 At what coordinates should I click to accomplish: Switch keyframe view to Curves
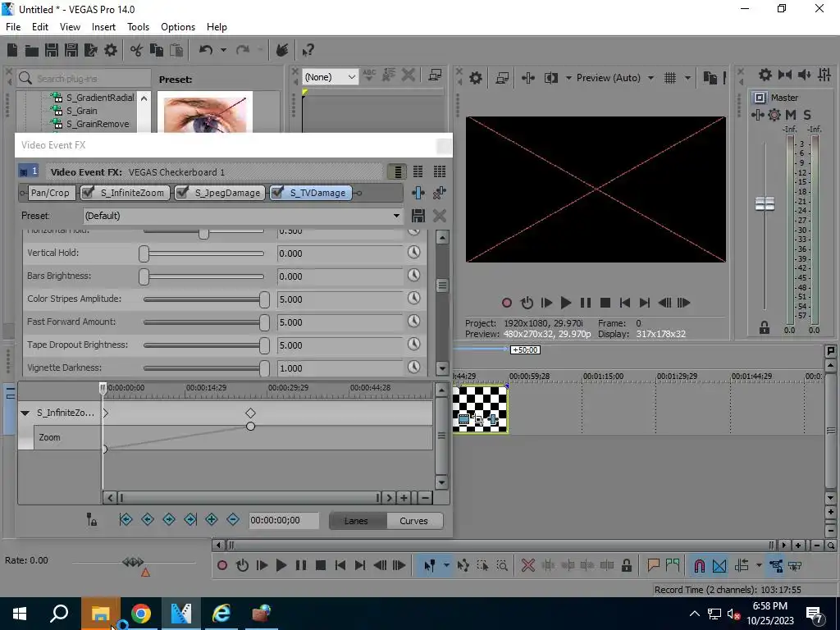(414, 521)
